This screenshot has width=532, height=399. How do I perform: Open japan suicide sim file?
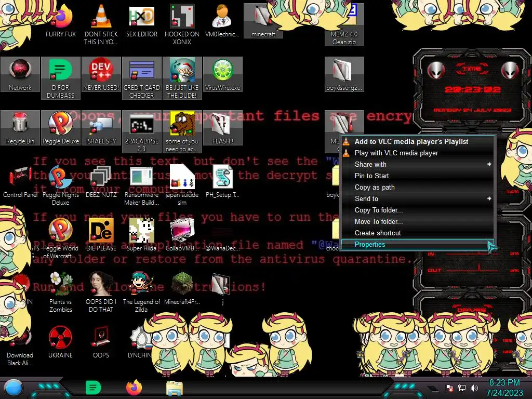point(182,185)
